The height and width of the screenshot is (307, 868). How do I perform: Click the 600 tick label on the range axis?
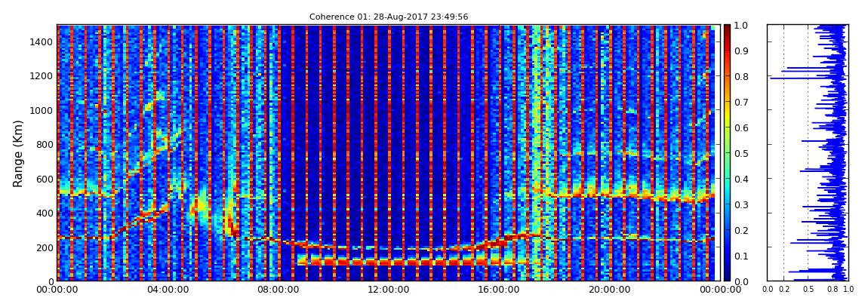tap(45, 179)
